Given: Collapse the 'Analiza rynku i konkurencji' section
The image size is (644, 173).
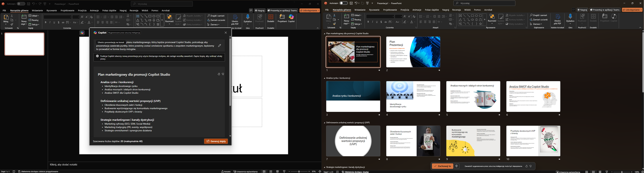Looking at the screenshot, I should pyautogui.click(x=324, y=78).
